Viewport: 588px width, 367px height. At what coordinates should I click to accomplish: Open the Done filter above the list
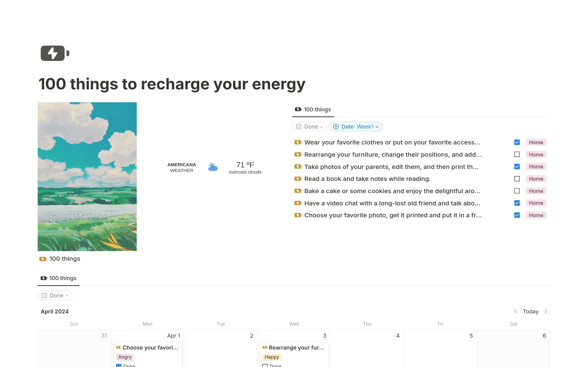click(309, 127)
